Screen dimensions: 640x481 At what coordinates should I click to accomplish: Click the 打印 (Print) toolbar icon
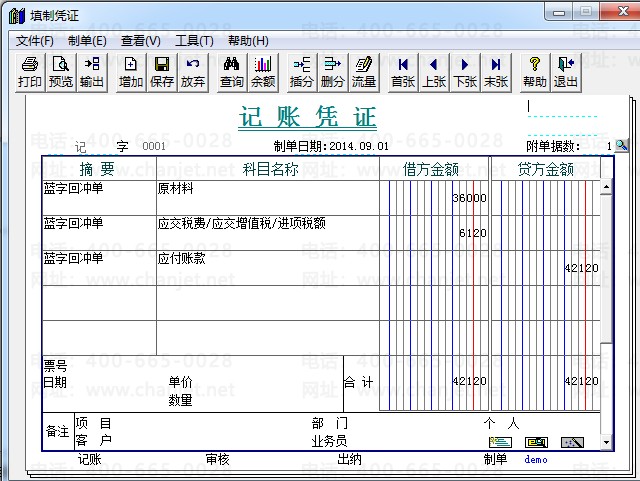30,72
